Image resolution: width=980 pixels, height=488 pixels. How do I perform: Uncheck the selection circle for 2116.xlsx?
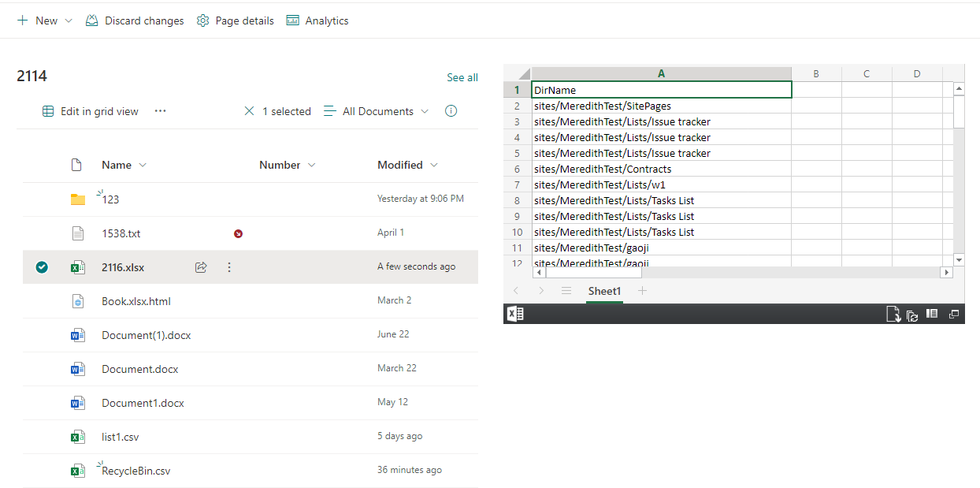(x=42, y=267)
